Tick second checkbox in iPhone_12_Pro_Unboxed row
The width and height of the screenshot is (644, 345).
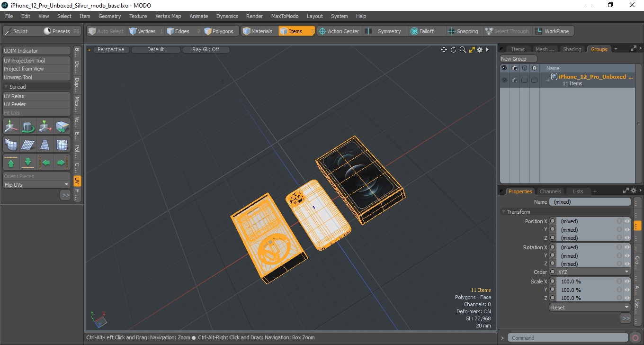(x=534, y=80)
